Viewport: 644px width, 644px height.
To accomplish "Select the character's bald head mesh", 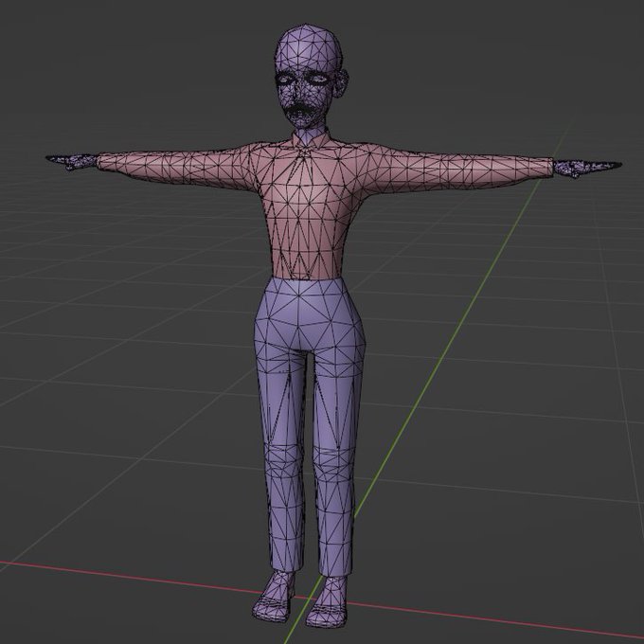I will 307,49.
